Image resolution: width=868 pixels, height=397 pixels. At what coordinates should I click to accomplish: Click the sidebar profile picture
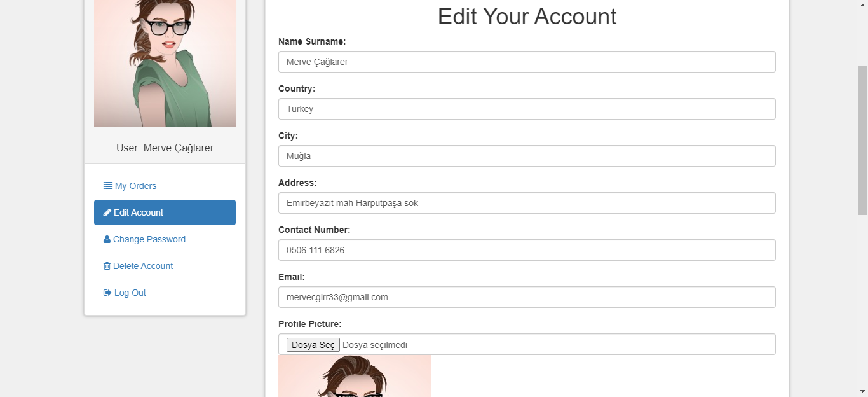click(165, 63)
